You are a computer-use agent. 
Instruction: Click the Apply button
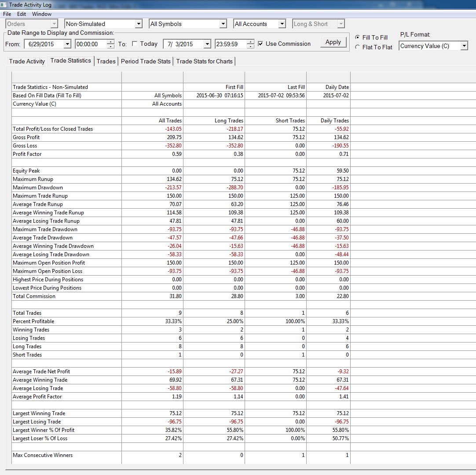tap(333, 42)
